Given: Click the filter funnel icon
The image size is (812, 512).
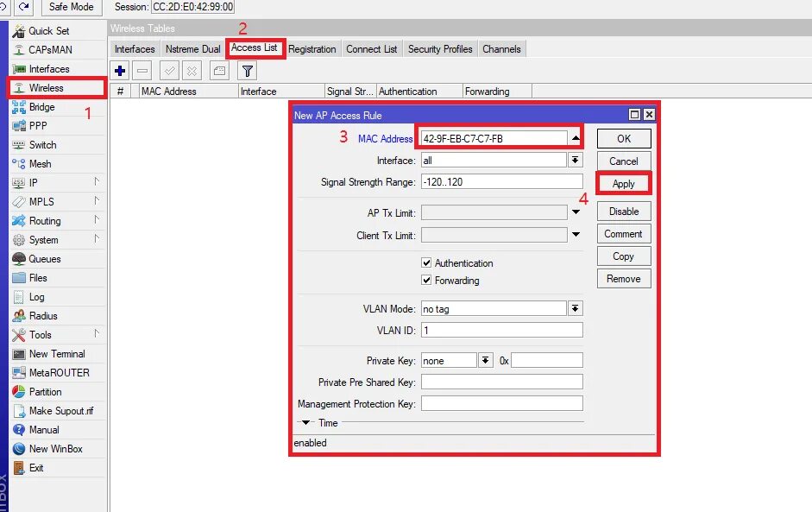Looking at the screenshot, I should pyautogui.click(x=248, y=71).
